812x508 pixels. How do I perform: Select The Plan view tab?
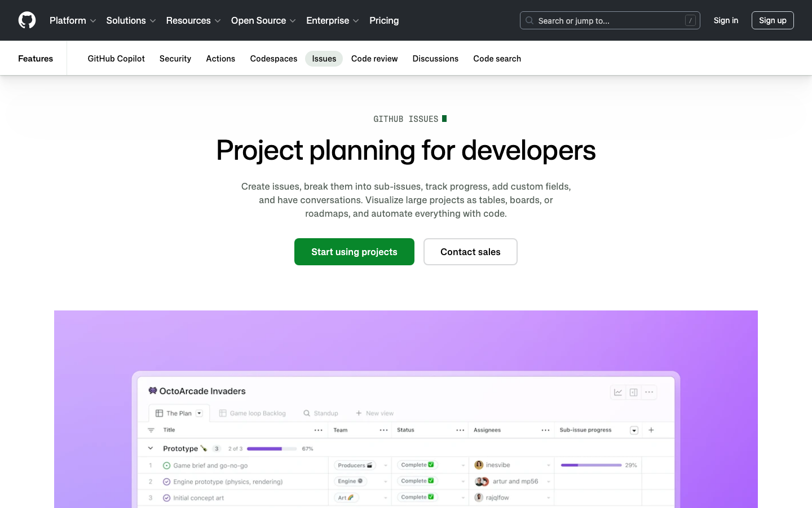click(179, 413)
